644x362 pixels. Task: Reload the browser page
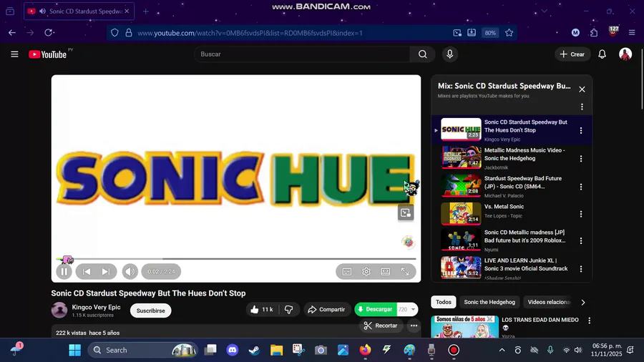[49, 33]
